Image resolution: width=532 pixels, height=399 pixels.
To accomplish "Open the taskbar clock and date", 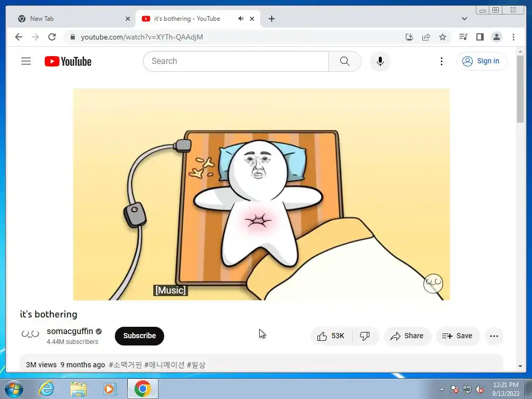I will tap(506, 389).
